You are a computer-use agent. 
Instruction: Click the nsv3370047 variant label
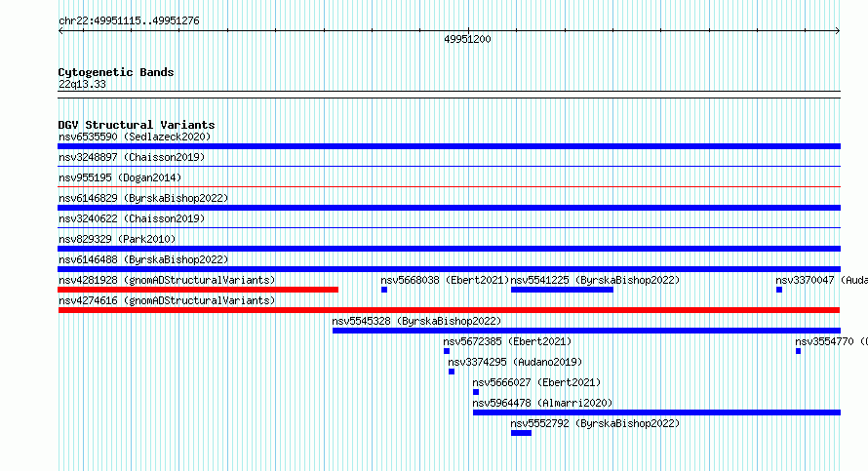[821, 280]
